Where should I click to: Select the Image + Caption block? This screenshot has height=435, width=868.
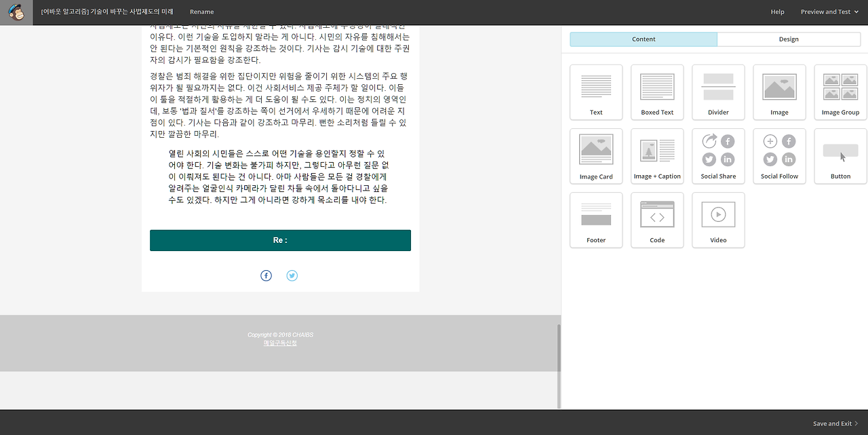tap(657, 155)
